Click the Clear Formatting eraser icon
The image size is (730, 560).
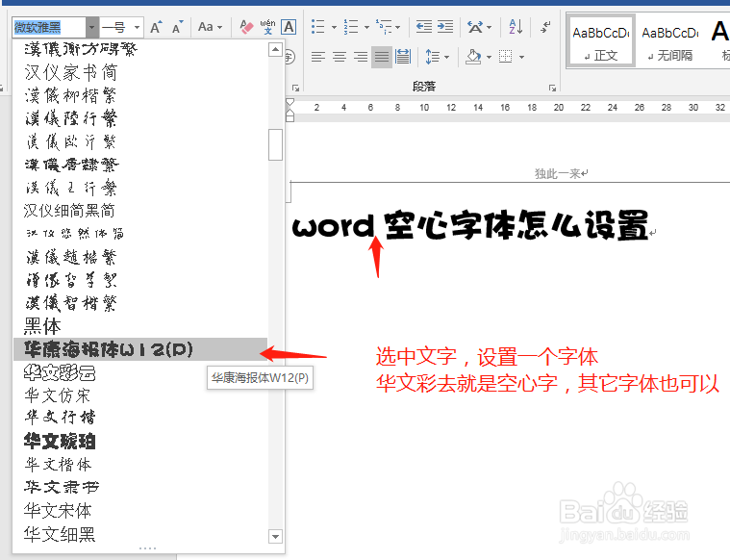(x=246, y=27)
